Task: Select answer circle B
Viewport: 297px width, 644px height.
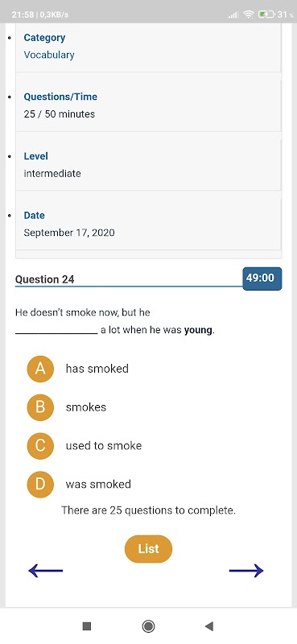Action: coord(40,407)
